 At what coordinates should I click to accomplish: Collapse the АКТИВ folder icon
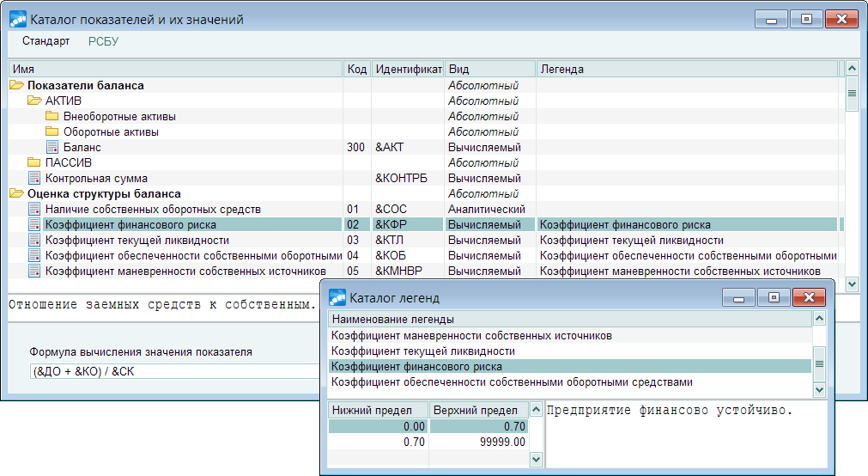(x=34, y=101)
